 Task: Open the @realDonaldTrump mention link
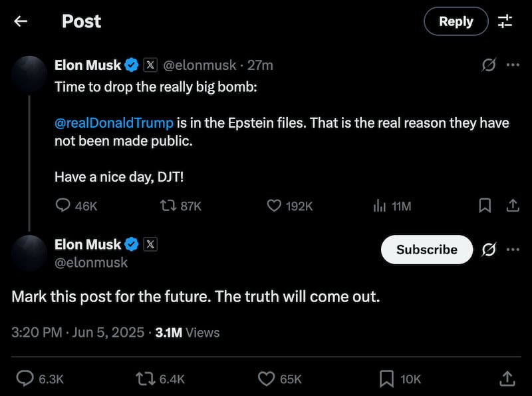114,123
